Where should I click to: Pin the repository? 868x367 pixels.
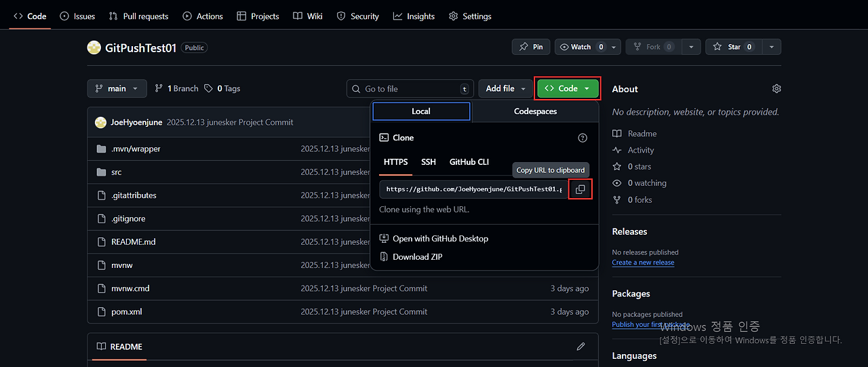(x=530, y=47)
